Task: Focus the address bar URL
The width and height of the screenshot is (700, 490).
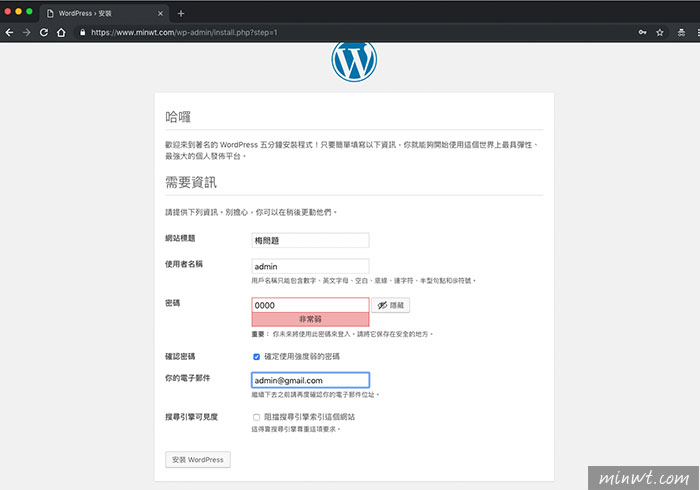Action: pyautogui.click(x=184, y=33)
